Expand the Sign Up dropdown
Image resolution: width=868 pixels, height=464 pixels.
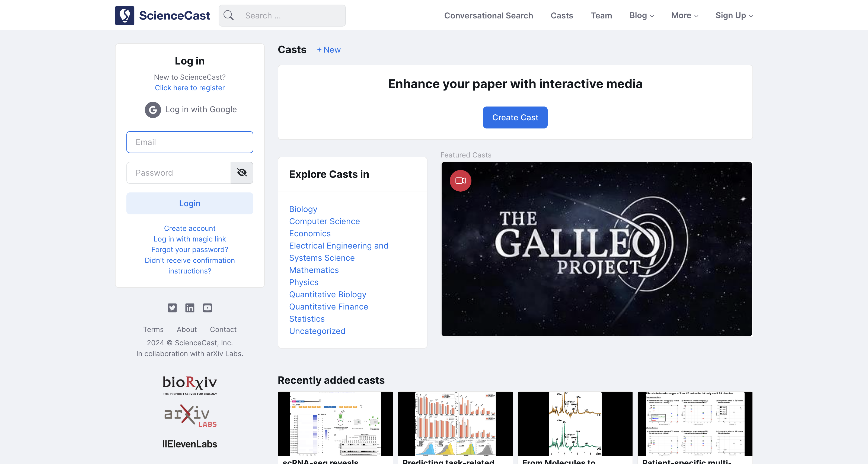[x=734, y=15]
